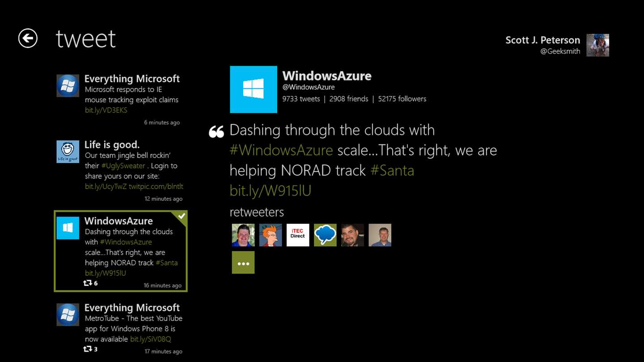The width and height of the screenshot is (644, 362).
Task: Show more retweeters with the ellipsis button
Action: (243, 262)
